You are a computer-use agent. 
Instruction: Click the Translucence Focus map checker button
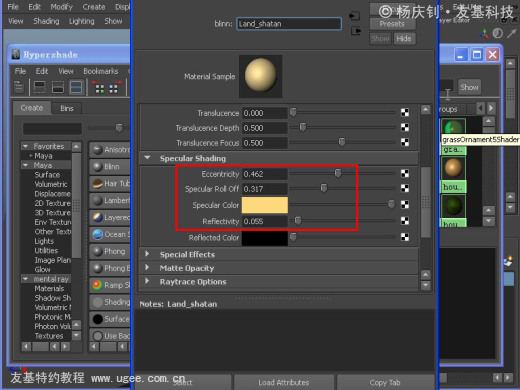[405, 142]
